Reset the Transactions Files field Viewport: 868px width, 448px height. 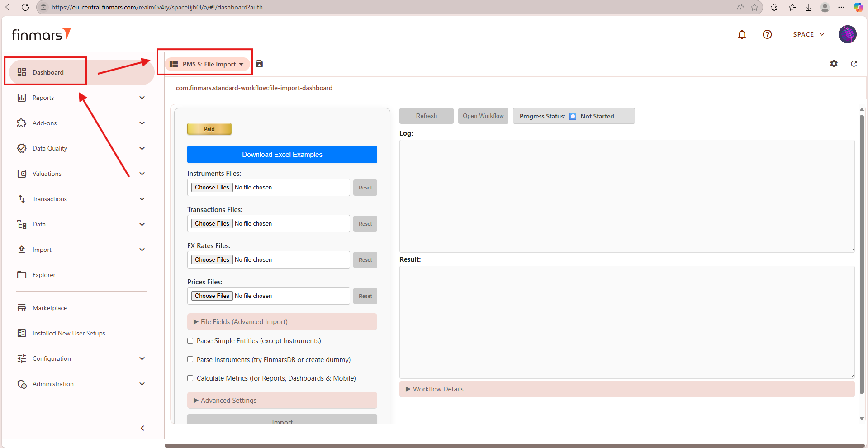pos(365,224)
